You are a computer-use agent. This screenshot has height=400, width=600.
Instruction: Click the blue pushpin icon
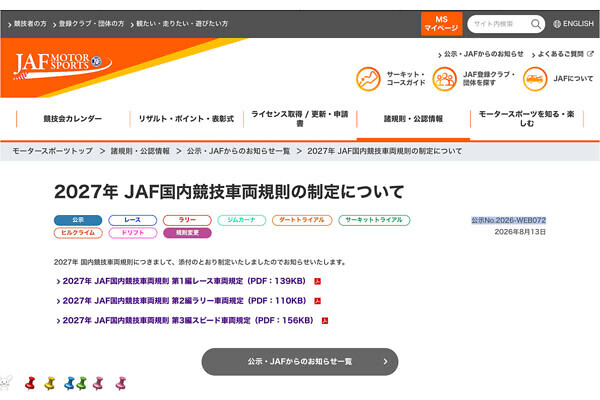[69, 383]
